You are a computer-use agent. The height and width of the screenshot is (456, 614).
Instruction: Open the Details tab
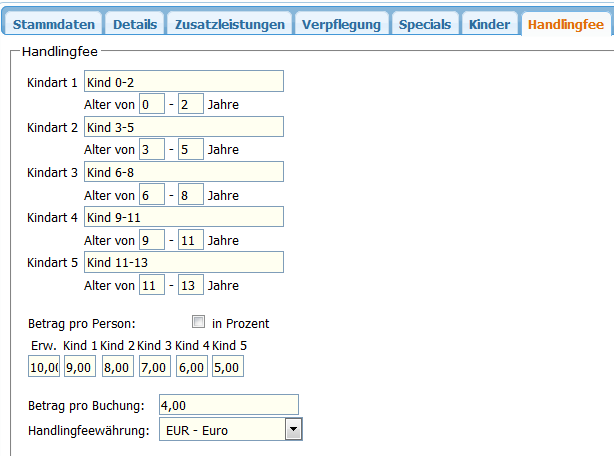(x=135, y=24)
